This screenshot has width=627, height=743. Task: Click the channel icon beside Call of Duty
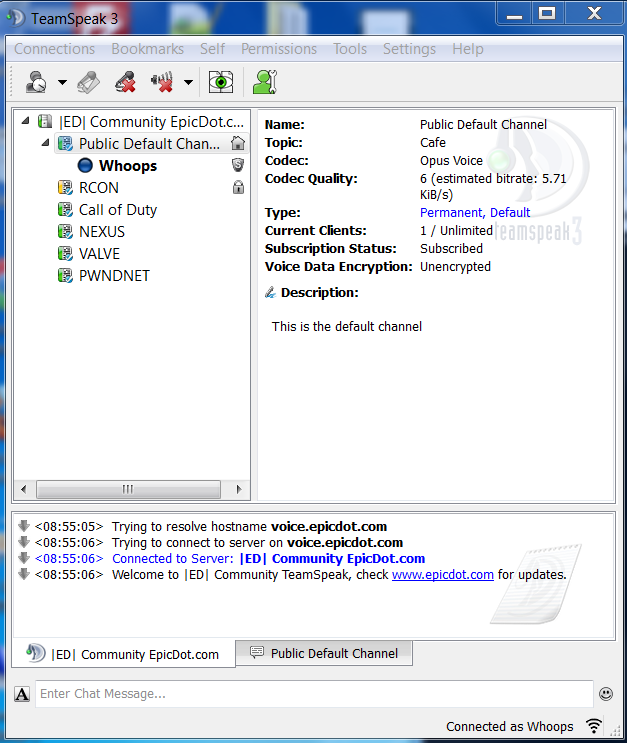pyautogui.click(x=65, y=209)
